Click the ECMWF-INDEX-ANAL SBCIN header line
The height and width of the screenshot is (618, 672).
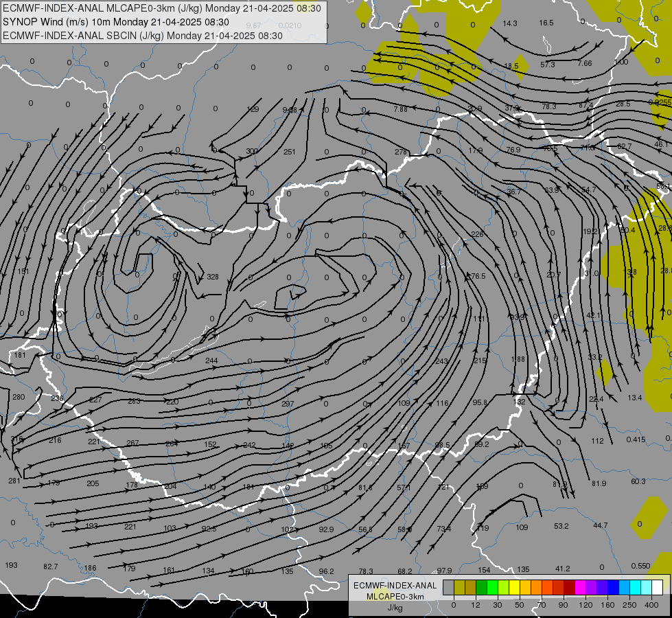143,36
